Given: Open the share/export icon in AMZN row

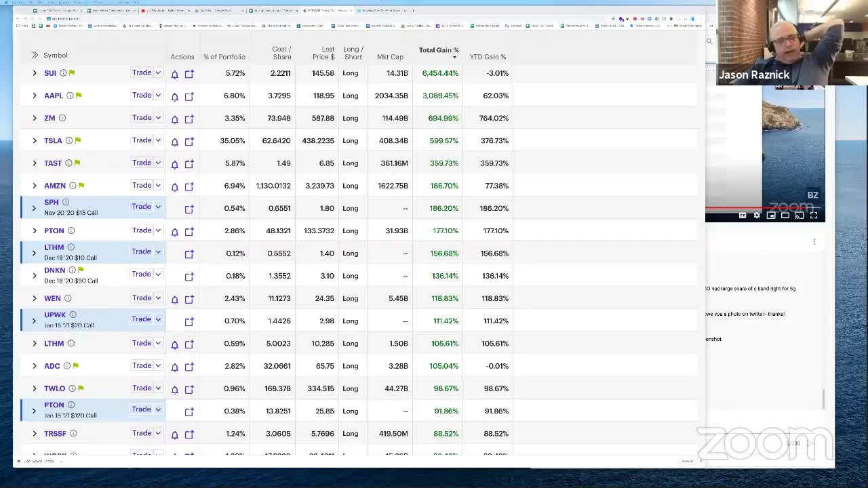Looking at the screenshot, I should pos(189,186).
